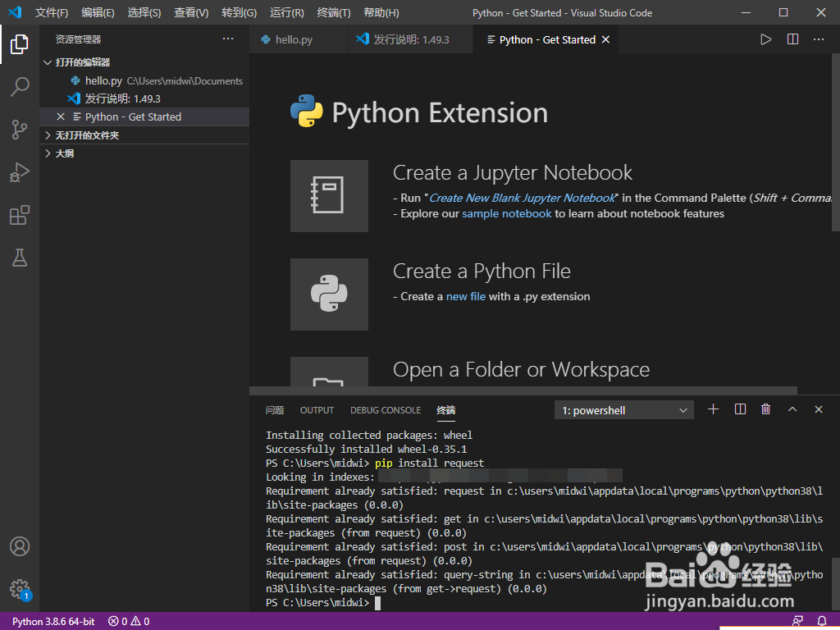Open the Search view icon
This screenshot has height=630, width=840.
point(20,86)
